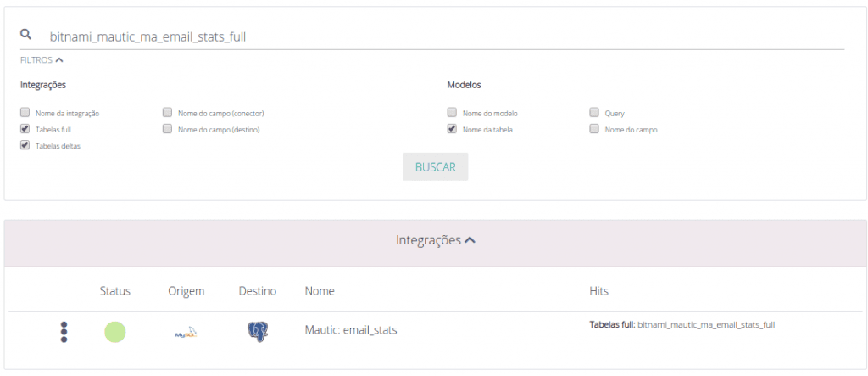Image resolution: width=868 pixels, height=376 pixels.
Task: Check Nome do campo (destino) option
Action: click(x=168, y=129)
